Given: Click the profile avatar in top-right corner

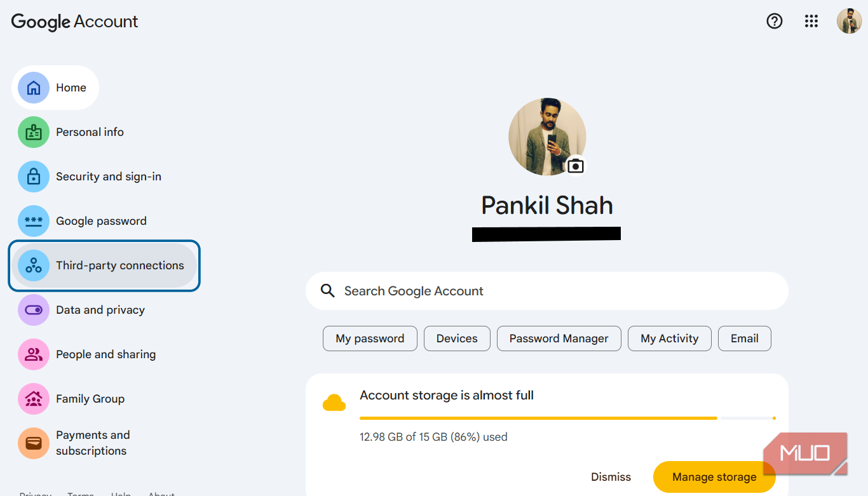Looking at the screenshot, I should [x=849, y=21].
